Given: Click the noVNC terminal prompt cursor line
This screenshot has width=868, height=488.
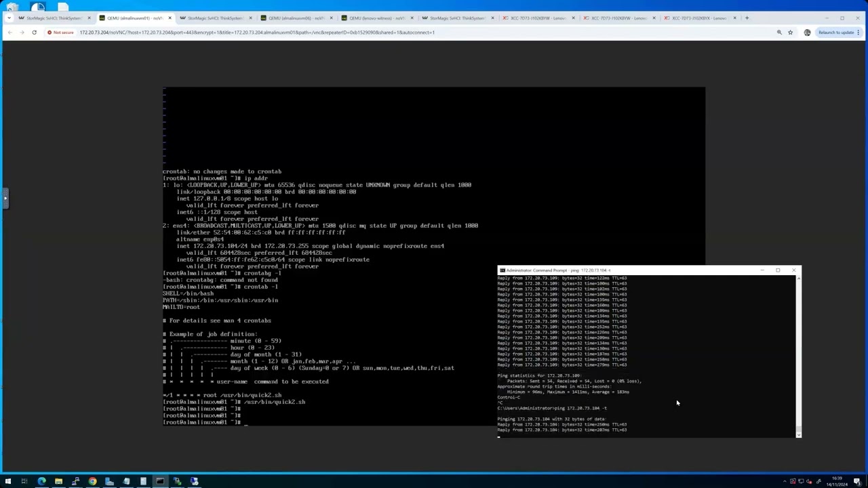Looking at the screenshot, I should (205, 422).
